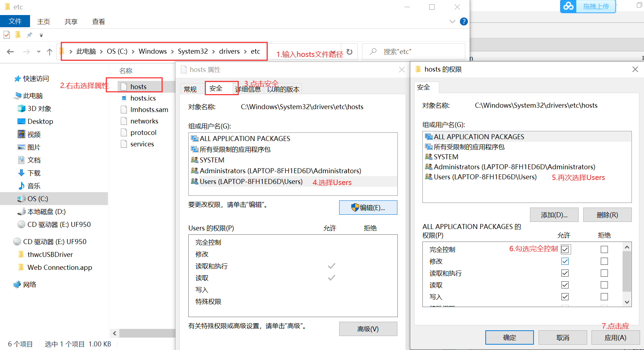Switch to General tab in hosts properties
The image size is (644, 350).
(x=190, y=89)
